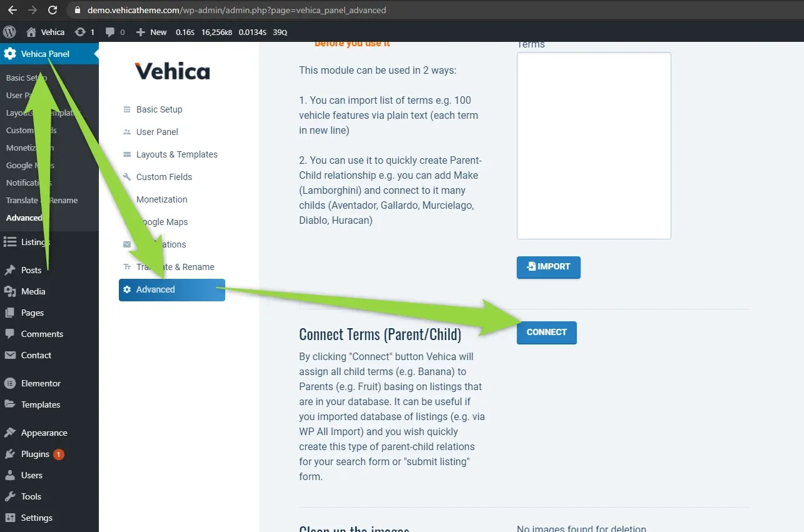Click the Settings icon in the sidebar

click(x=10, y=518)
